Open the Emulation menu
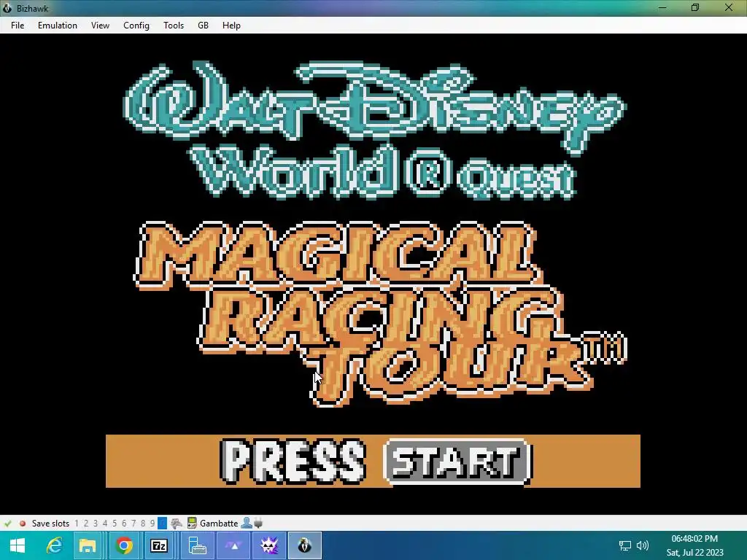 (x=57, y=26)
